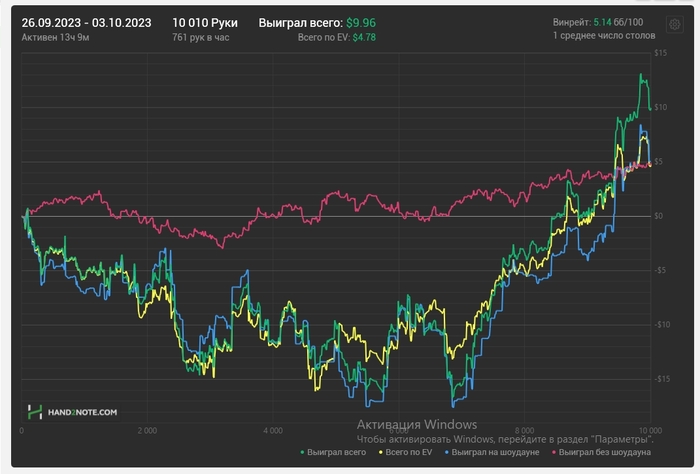This screenshot has width=700, height=474.
Task: Click the 10 000 x-axis label
Action: 650,431
